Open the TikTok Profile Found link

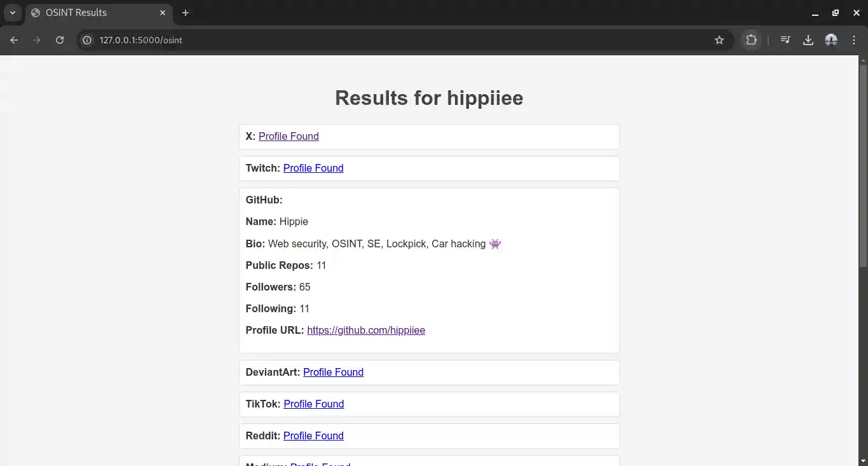tap(314, 404)
